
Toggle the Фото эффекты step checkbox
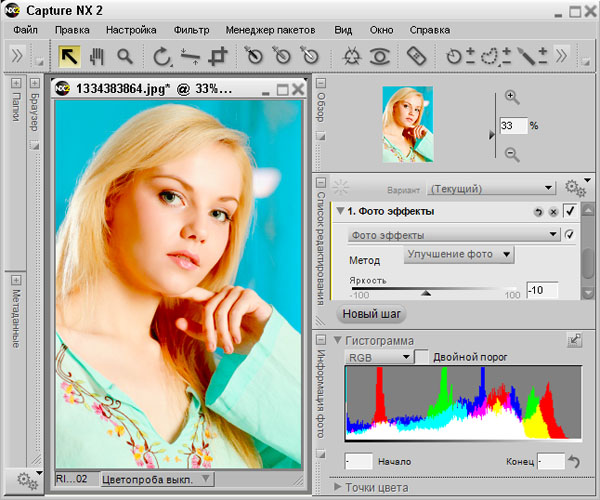569,211
